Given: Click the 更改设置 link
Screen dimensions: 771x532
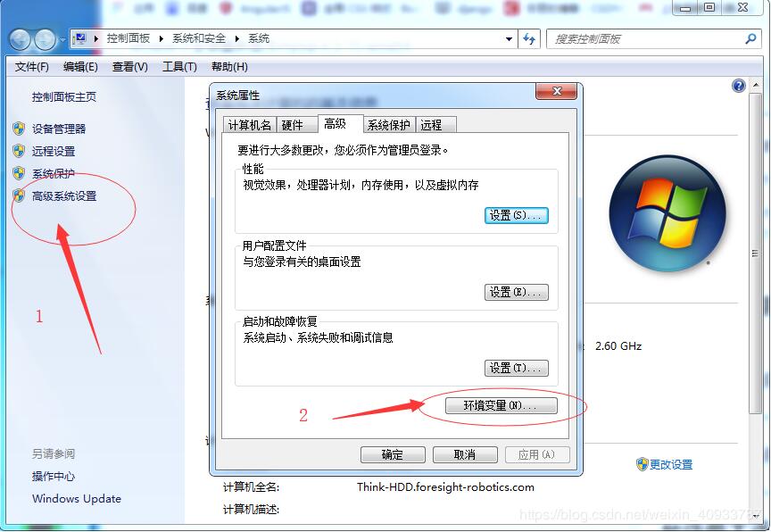Looking at the screenshot, I should click(671, 464).
